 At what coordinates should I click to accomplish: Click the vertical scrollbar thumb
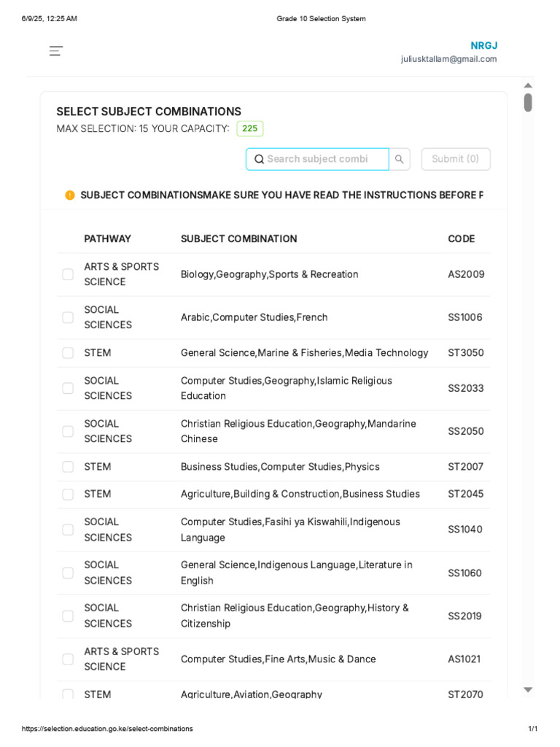click(x=528, y=102)
